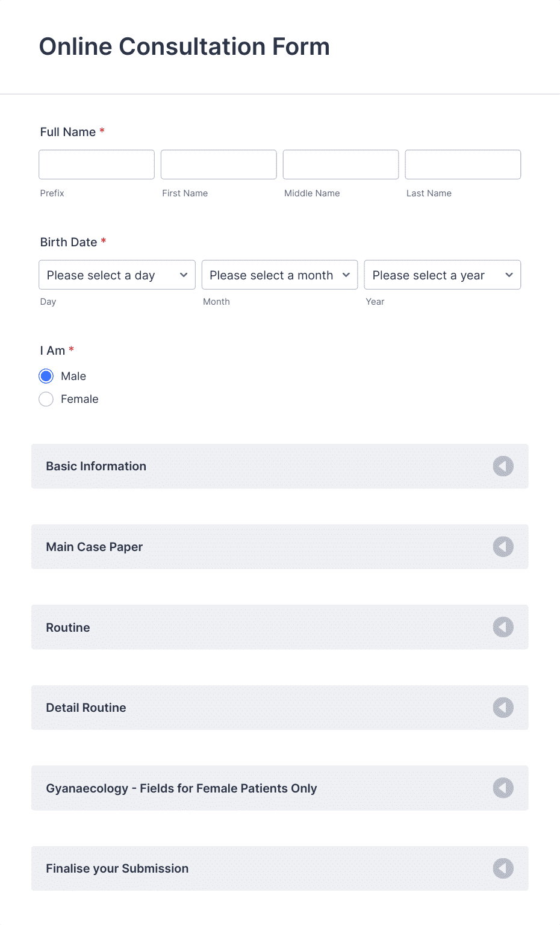Open the 'Please select a day' dropdown
560x925 pixels.
117,275
